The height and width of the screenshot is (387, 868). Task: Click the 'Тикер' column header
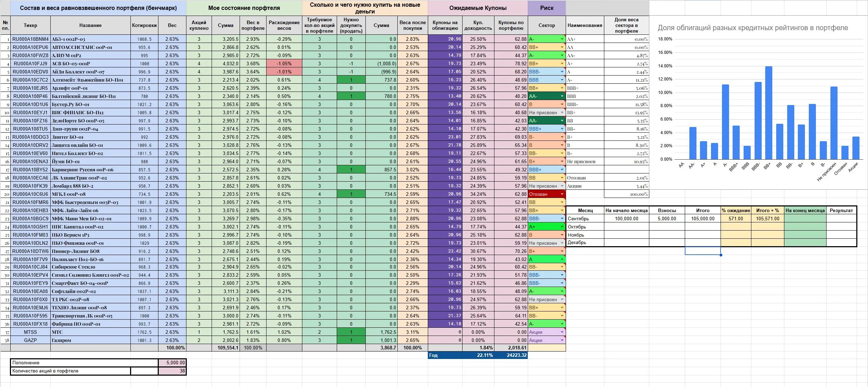click(x=30, y=25)
